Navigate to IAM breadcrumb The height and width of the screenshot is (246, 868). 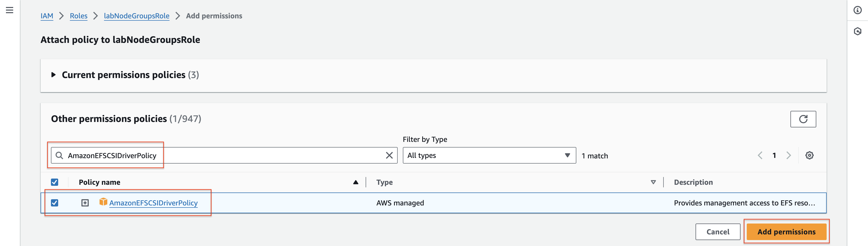47,16
